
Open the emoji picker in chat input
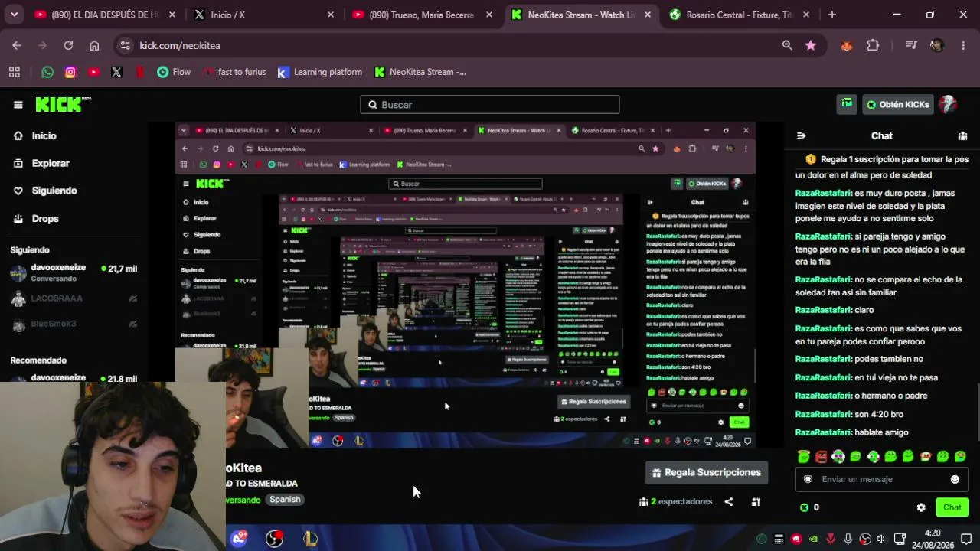[x=955, y=479]
